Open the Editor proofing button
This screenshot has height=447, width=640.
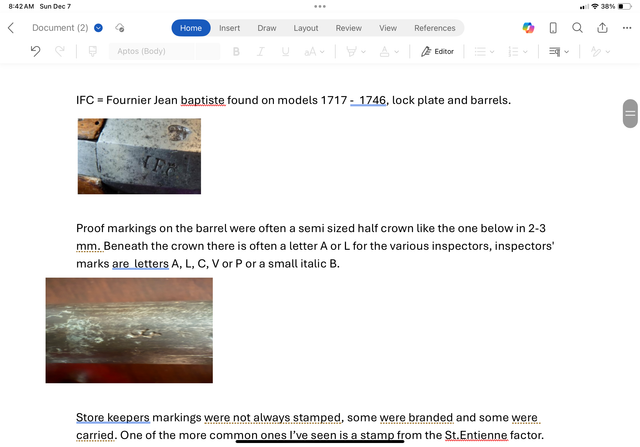(437, 51)
